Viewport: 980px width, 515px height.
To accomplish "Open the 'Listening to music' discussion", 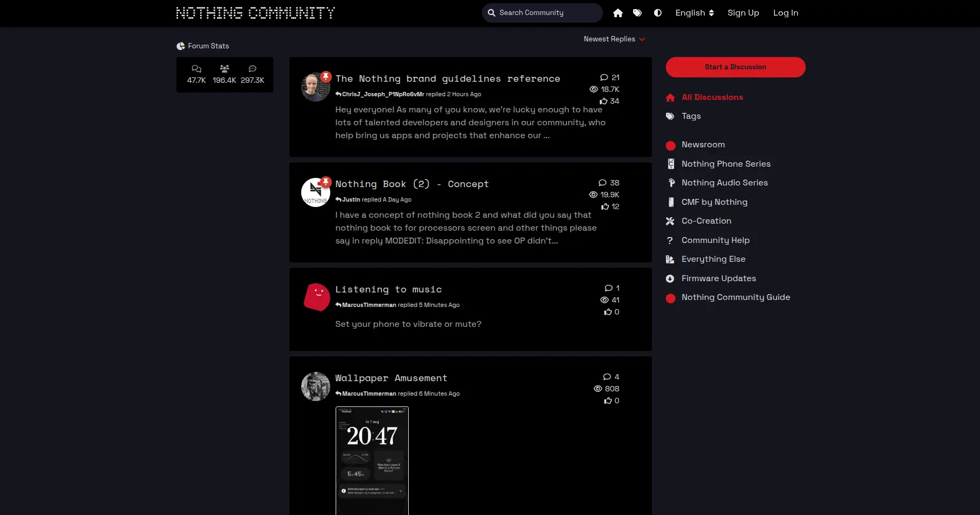I will (388, 290).
